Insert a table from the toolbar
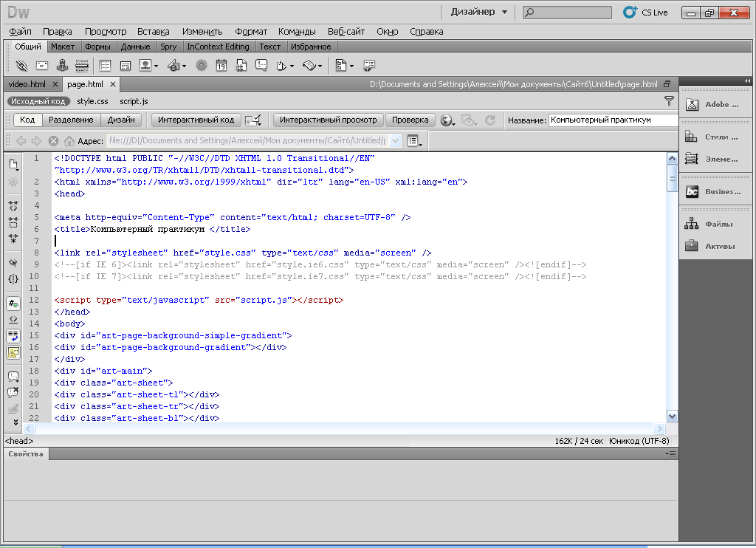The height and width of the screenshot is (548, 756). (105, 66)
